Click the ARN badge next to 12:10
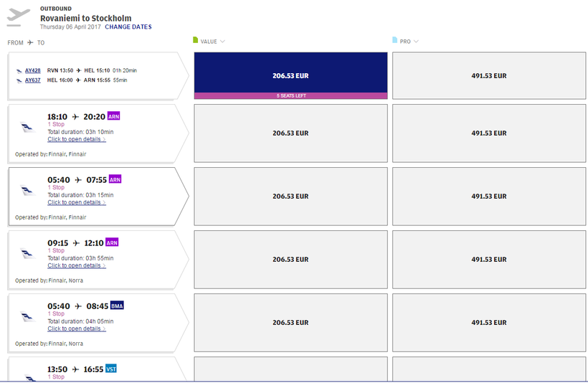 tap(112, 242)
